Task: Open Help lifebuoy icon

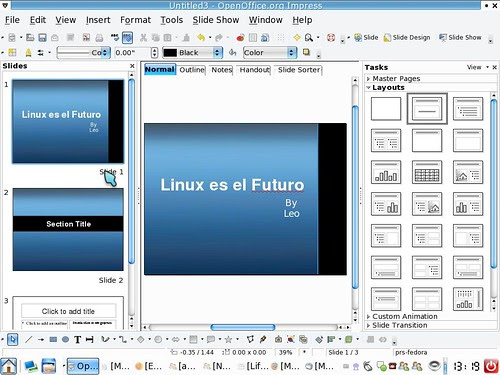Action: click(331, 38)
